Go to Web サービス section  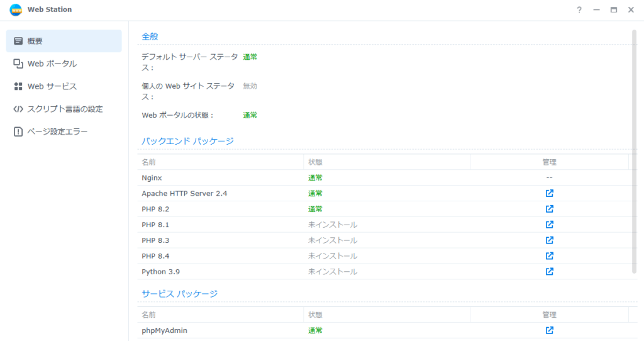pyautogui.click(x=64, y=86)
